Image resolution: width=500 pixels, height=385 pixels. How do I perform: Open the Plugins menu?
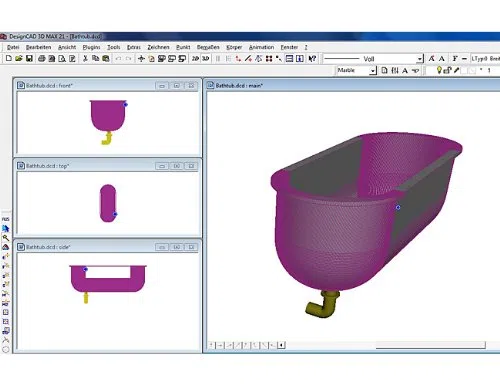(91, 47)
